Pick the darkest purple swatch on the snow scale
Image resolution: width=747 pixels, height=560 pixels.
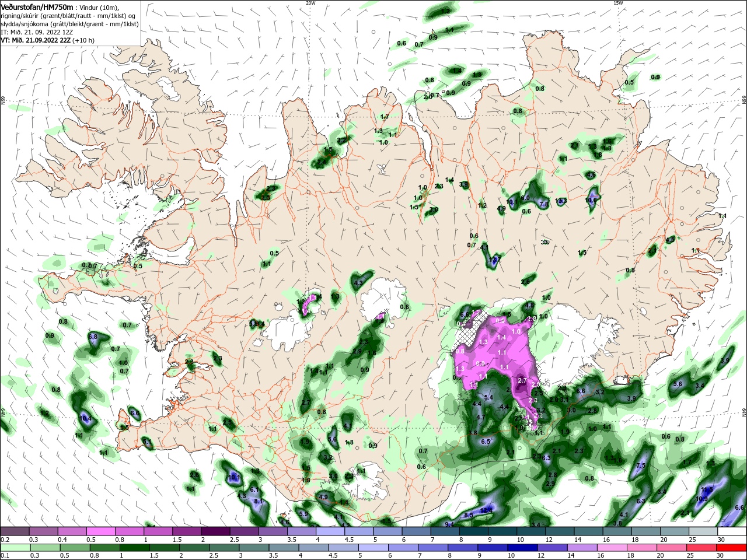click(x=215, y=531)
